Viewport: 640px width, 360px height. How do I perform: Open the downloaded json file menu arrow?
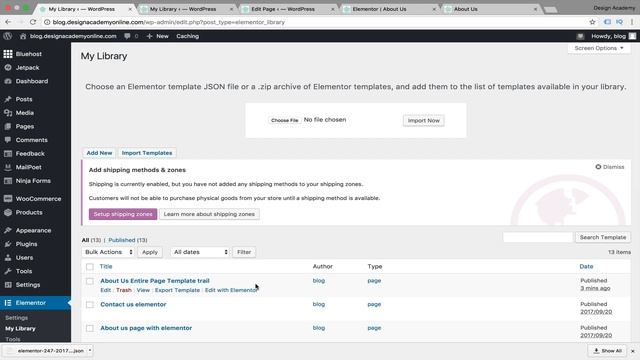90,351
